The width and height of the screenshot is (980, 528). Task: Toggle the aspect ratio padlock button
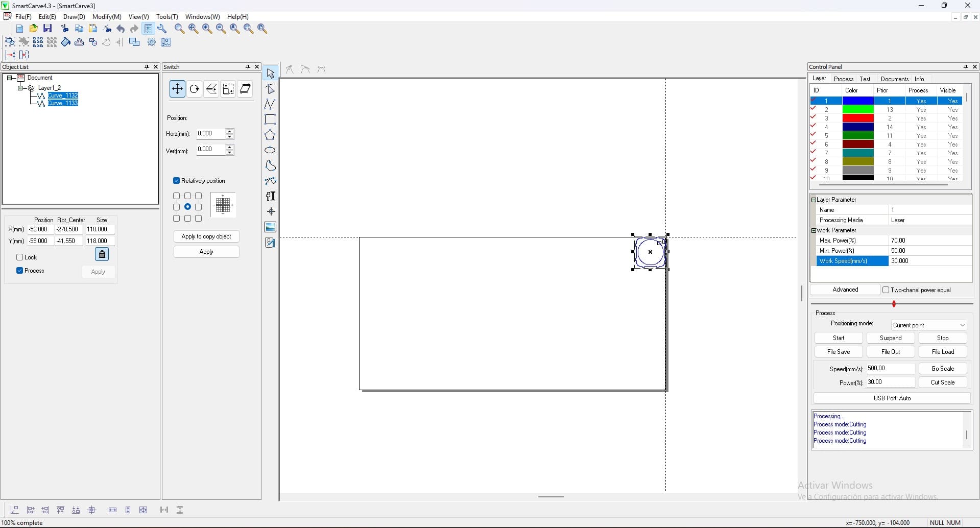[102, 254]
